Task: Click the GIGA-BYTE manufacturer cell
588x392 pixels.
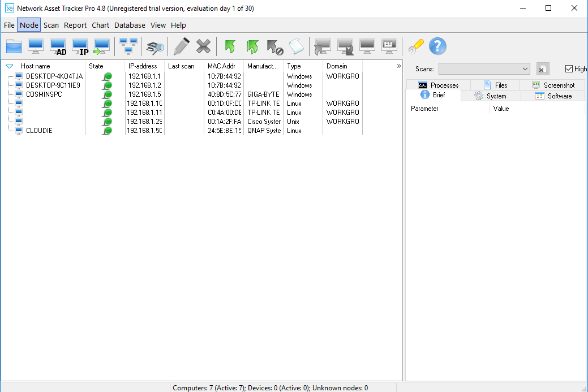Action: point(263,94)
